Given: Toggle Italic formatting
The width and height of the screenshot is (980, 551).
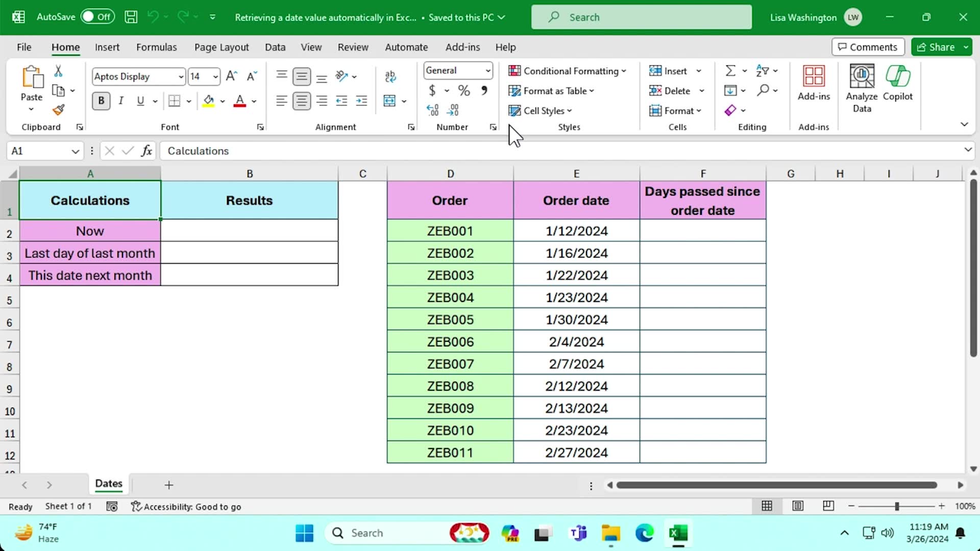Looking at the screenshot, I should pyautogui.click(x=121, y=101).
